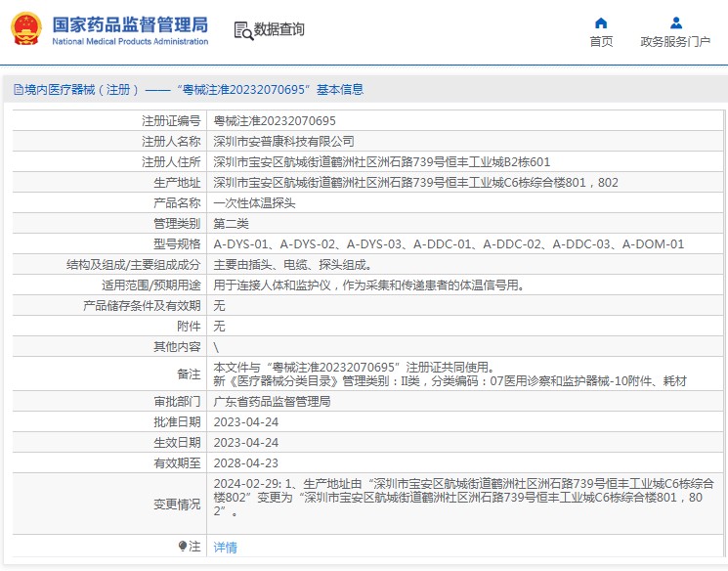The image size is (728, 571).
Task: Open the 详情 details link
Action: tap(225, 548)
